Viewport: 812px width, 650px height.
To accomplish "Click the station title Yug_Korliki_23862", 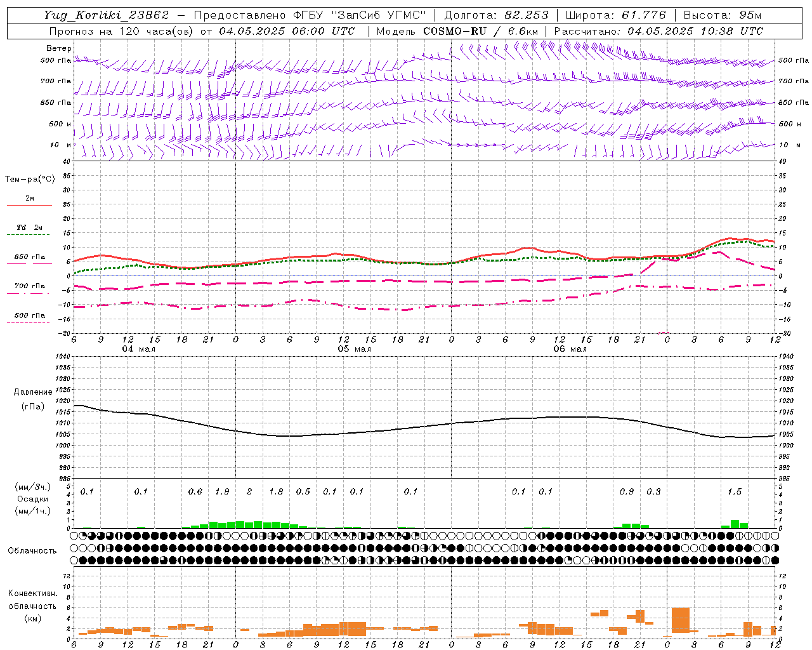I will point(107,15).
